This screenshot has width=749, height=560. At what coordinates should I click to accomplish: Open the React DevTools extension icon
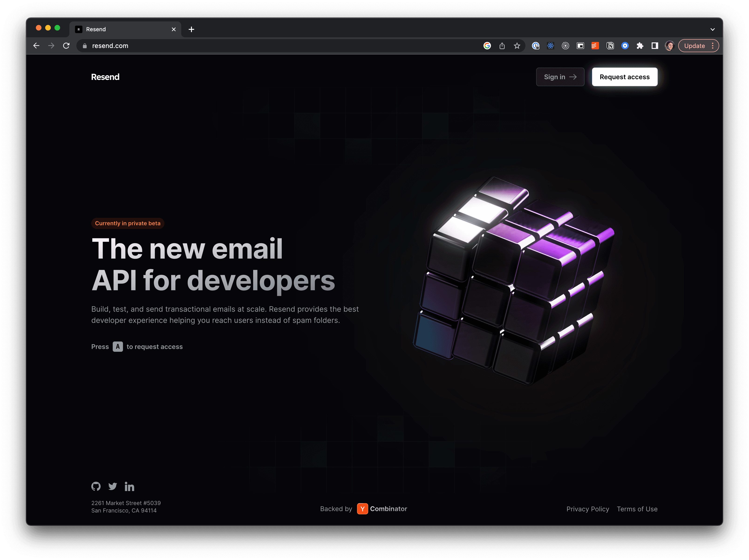[x=551, y=46]
